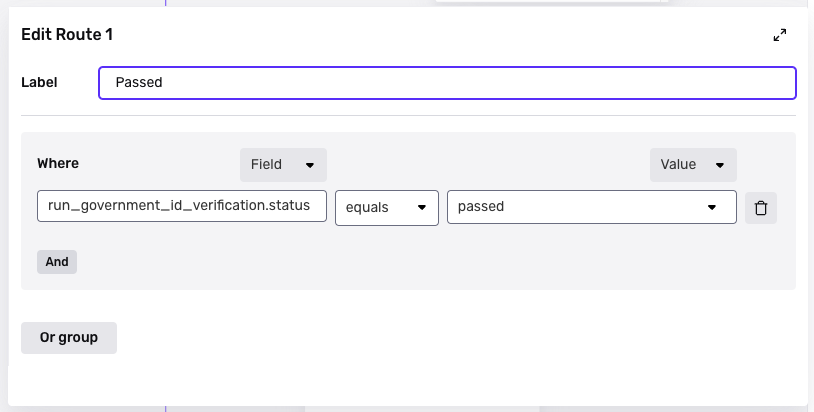Click the Where condition heading
The height and width of the screenshot is (412, 814).
pos(58,164)
